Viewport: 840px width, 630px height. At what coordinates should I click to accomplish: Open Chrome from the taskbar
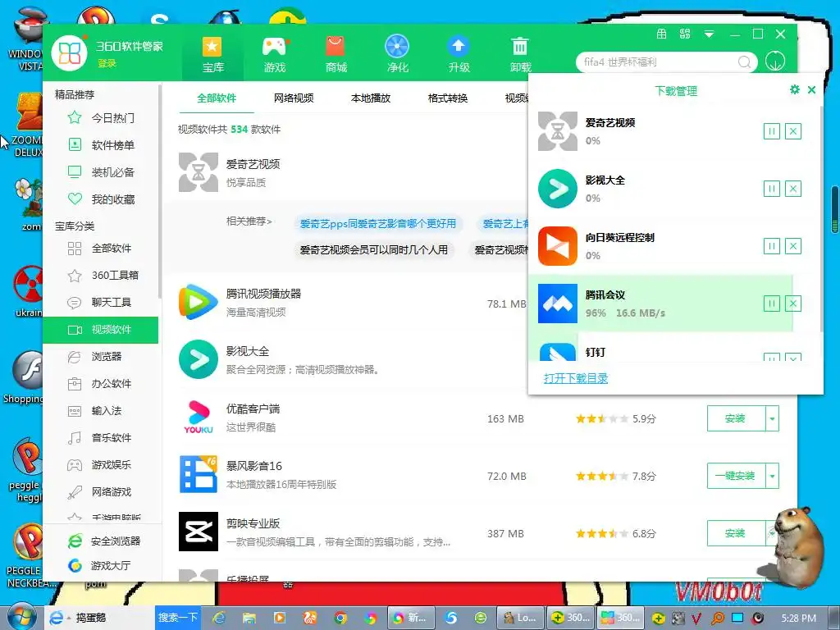(x=340, y=618)
